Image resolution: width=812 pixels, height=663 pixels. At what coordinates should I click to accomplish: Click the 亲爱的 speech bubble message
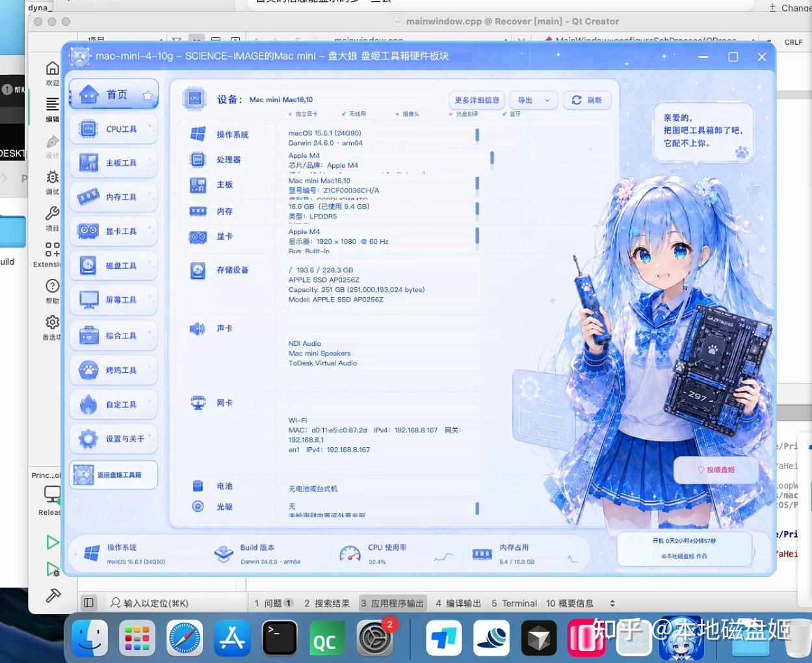tap(703, 131)
